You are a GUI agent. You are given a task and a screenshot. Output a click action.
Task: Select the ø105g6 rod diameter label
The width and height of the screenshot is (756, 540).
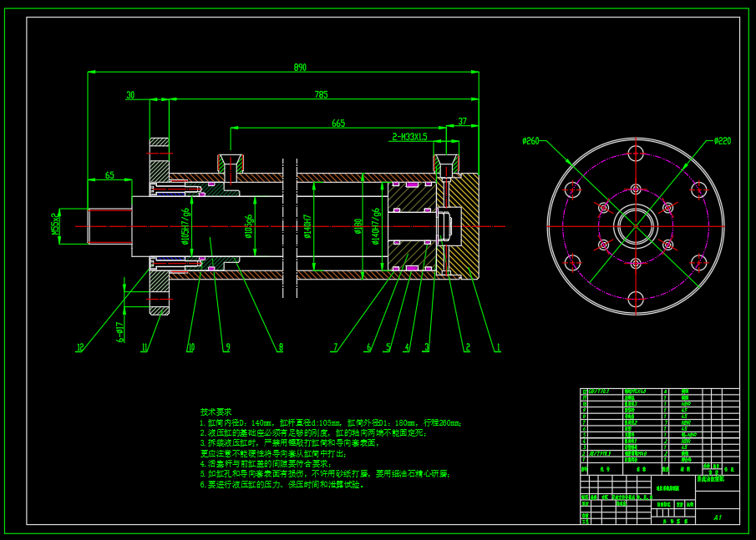(x=248, y=226)
